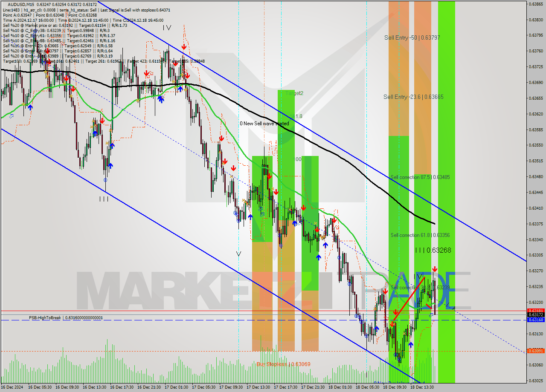Click the 0.63410 price axis label
This screenshot has height=392, width=546.
(536, 208)
